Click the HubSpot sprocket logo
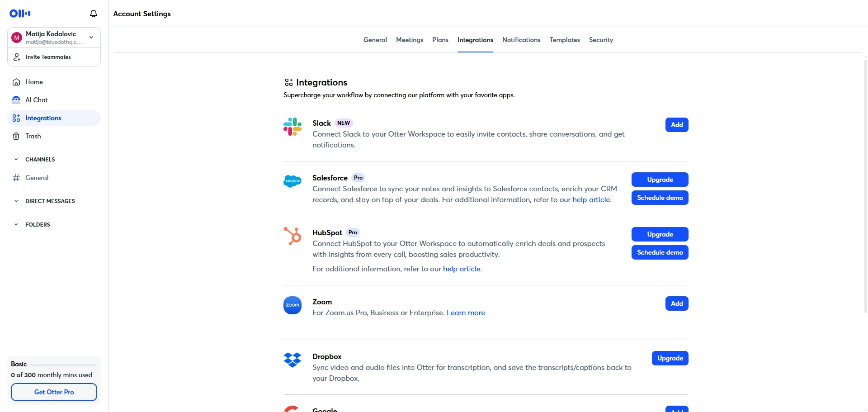Image resolution: width=868 pixels, height=412 pixels. 292,236
